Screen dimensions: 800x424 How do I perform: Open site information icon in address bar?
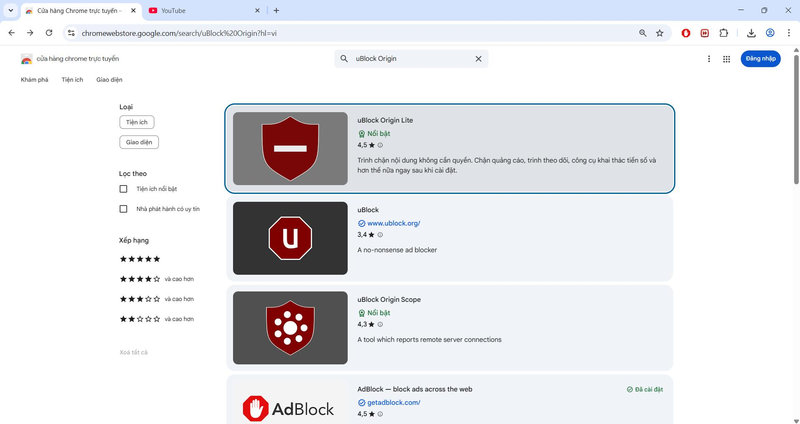pos(71,33)
